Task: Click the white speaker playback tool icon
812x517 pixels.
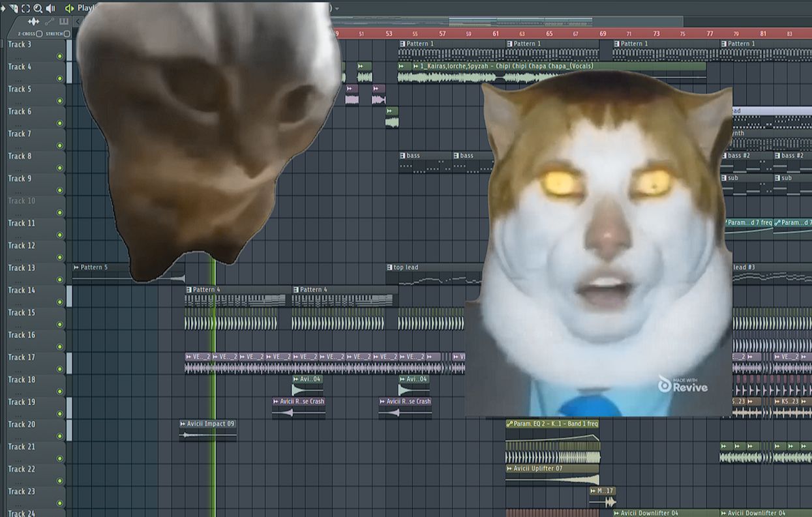Action: 50,8
